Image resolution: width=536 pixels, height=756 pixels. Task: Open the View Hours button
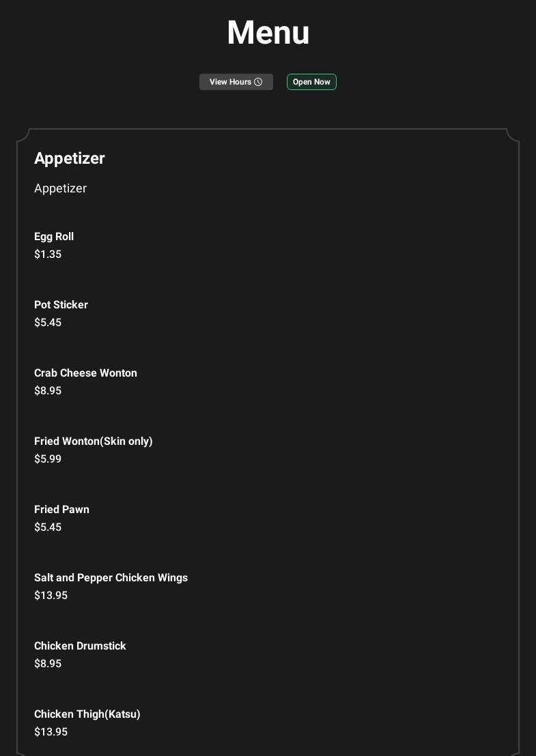[x=230, y=82]
